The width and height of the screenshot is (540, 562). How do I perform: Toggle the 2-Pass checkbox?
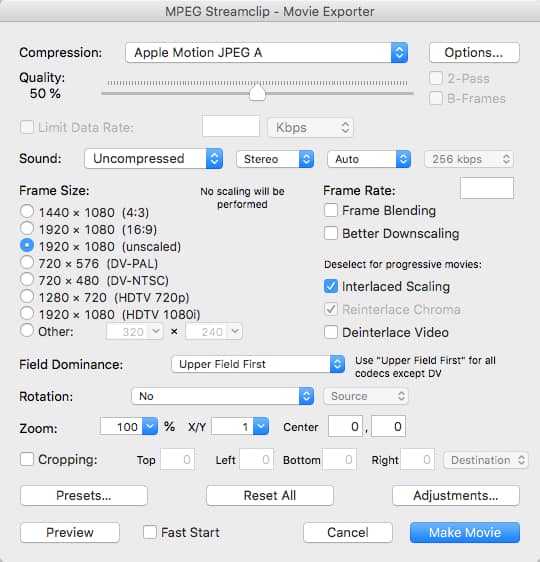pos(436,78)
